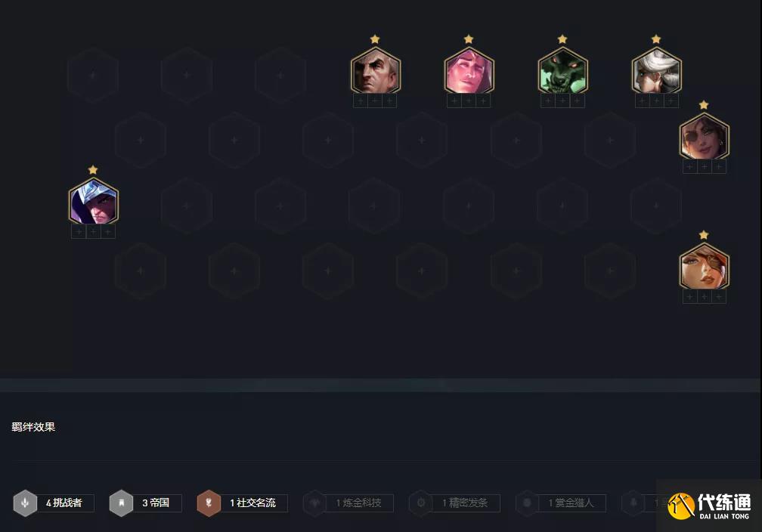Click the orange-haired champion portrait at bottom right
The height and width of the screenshot is (532, 762).
click(x=705, y=267)
